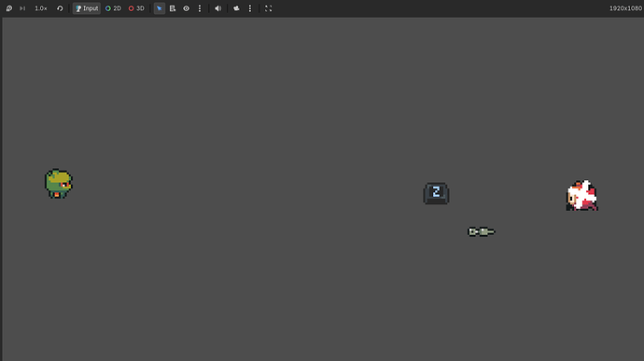Mute game audio with the speaker icon
This screenshot has width=644, height=361.
click(218, 8)
